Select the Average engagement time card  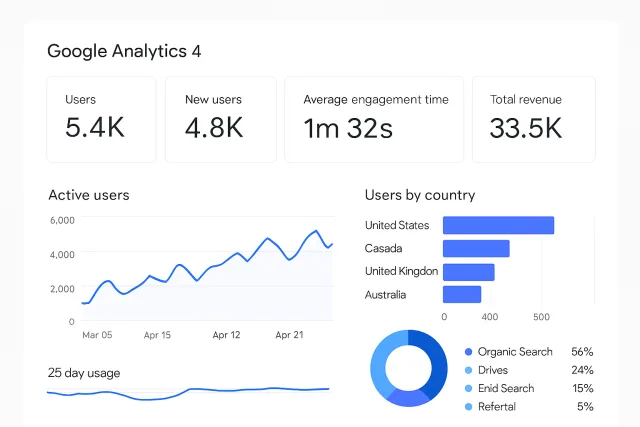coord(374,119)
